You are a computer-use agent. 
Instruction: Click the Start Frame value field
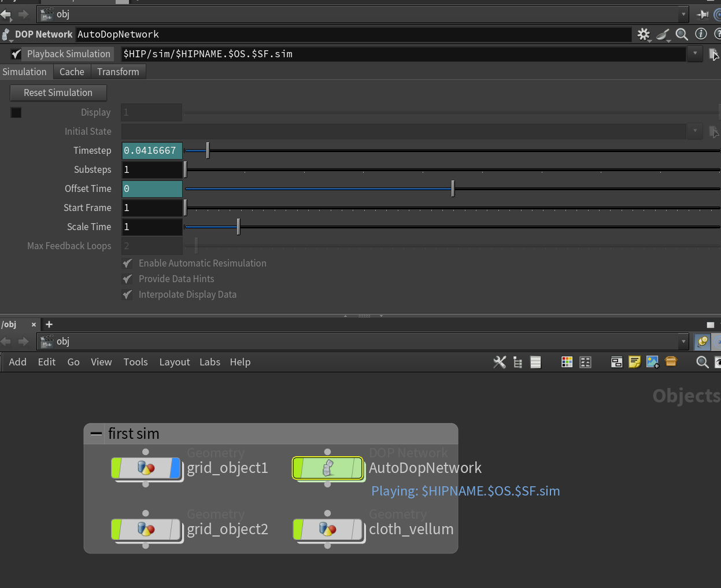(x=152, y=208)
